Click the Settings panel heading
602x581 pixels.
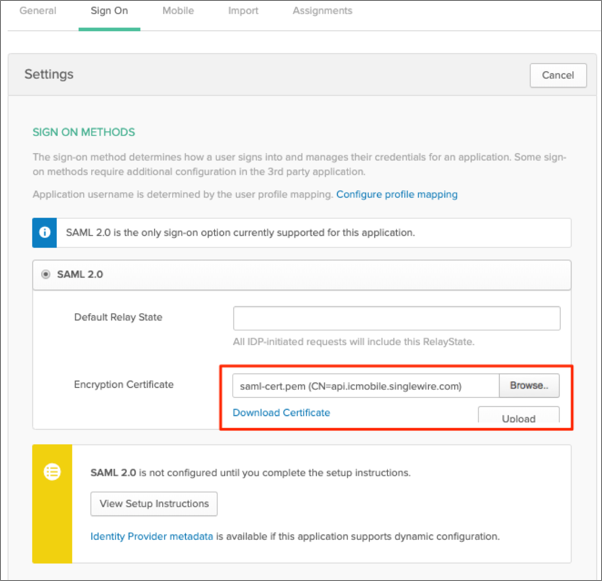click(49, 74)
